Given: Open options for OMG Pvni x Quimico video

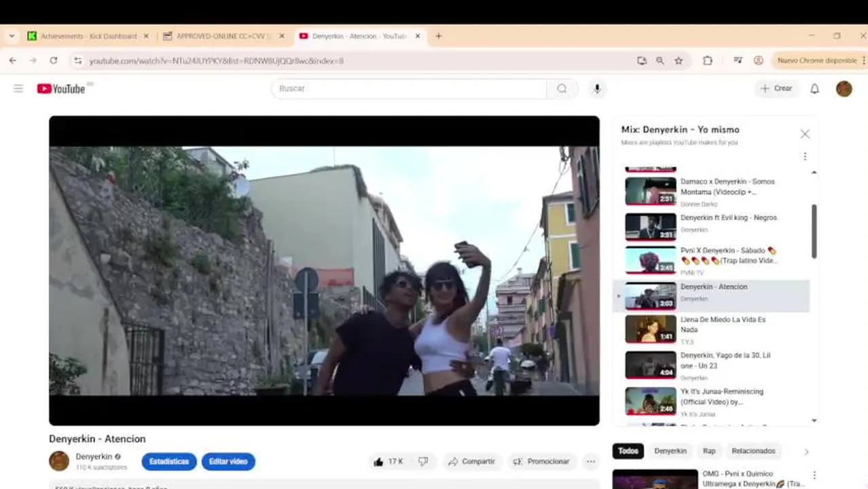Looking at the screenshot, I should click(814, 475).
